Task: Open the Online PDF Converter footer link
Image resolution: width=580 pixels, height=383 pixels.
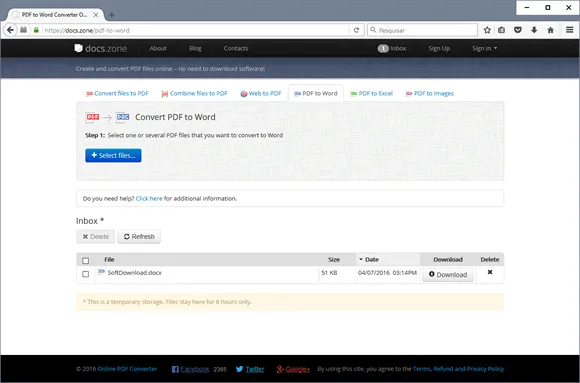Action: pyautogui.click(x=127, y=369)
